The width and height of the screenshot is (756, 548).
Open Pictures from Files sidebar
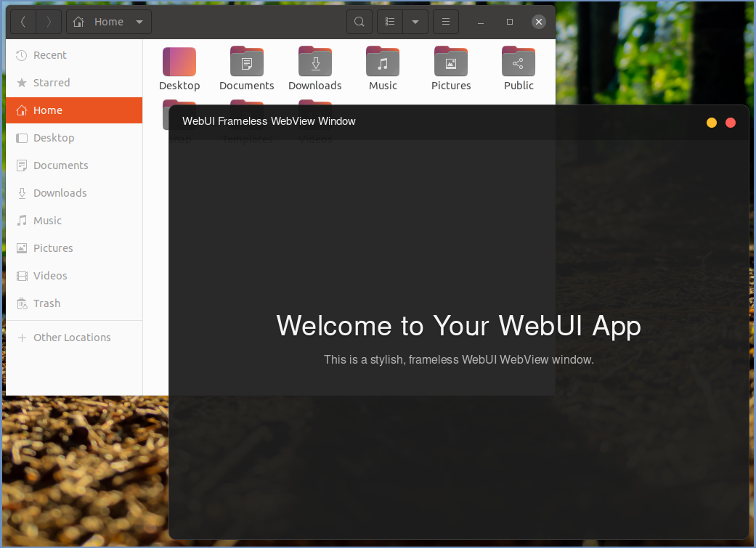[74, 248]
